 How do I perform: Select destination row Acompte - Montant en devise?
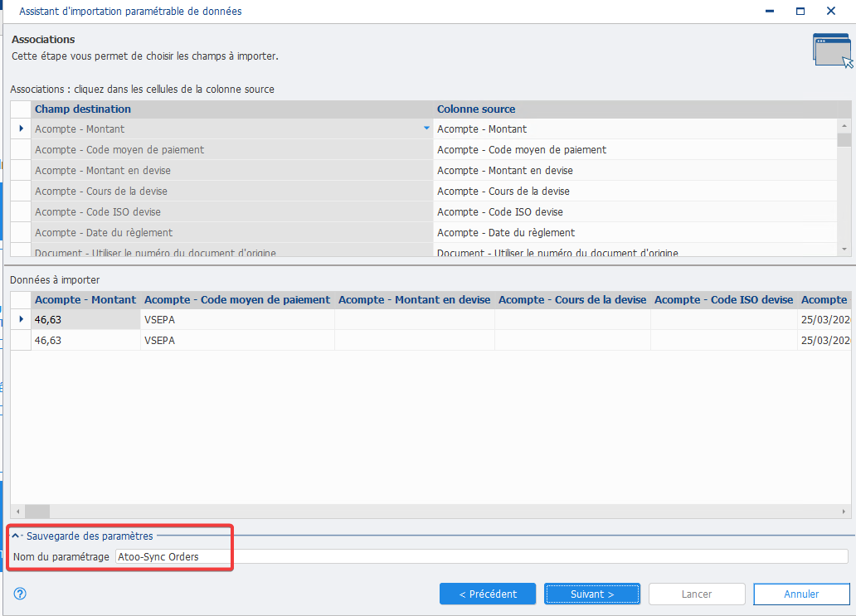(232, 170)
